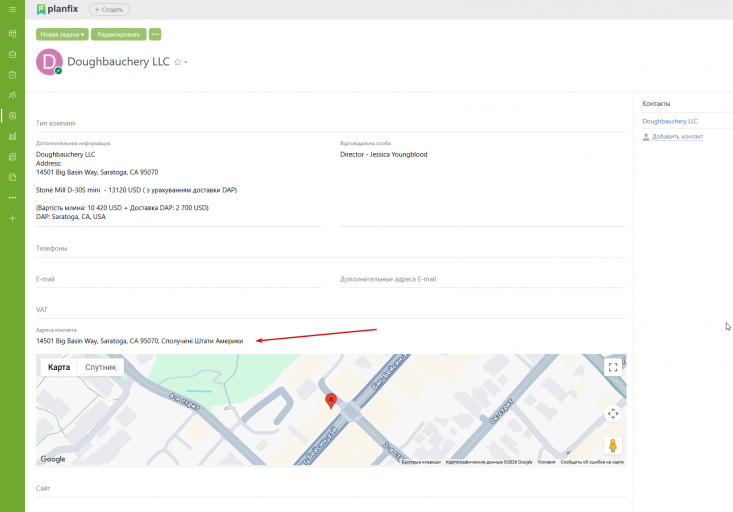Viewport: 733px width, 512px height.
Task: Open the hamburger menu in sidebar
Action: click(x=12, y=9)
